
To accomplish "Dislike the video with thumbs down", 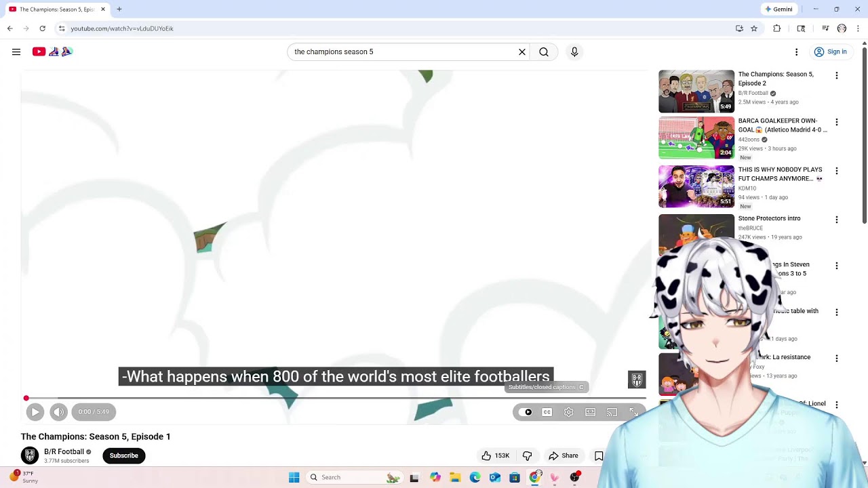I will 527,455.
